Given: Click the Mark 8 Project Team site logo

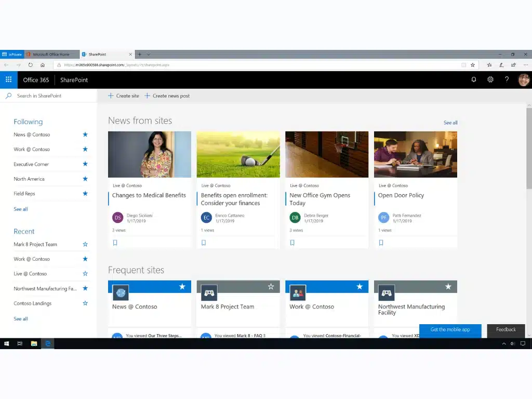Looking at the screenshot, I should point(209,293).
